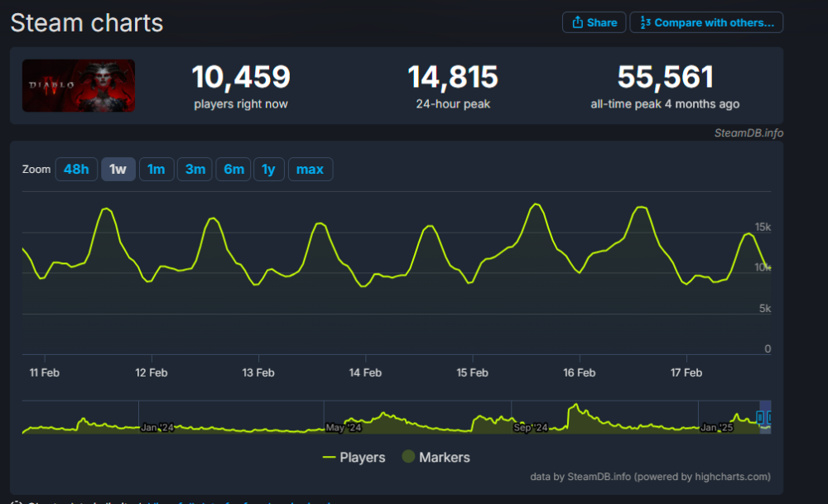This screenshot has width=828, height=504.
Task: Switch zoom to 1m
Action: click(156, 170)
